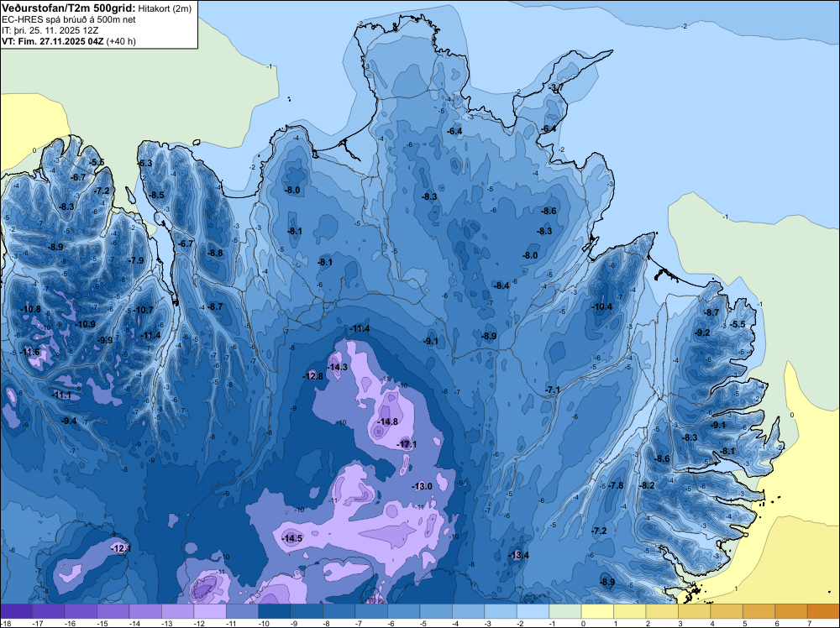Click the -8.4 temperature label
The image size is (840, 628).
(x=501, y=286)
